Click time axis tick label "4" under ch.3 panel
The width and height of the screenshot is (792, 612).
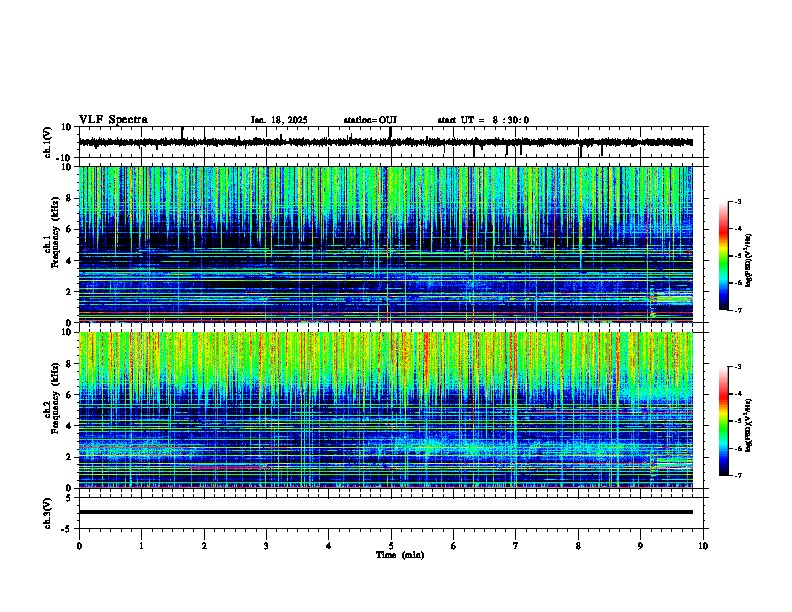coord(329,546)
